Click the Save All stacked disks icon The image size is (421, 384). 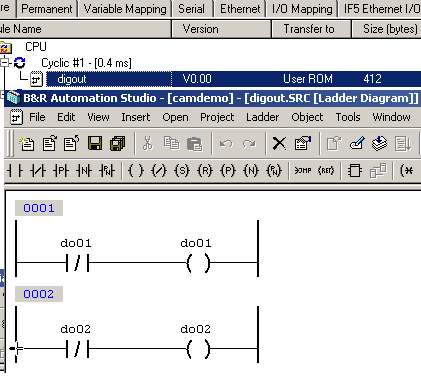[118, 144]
